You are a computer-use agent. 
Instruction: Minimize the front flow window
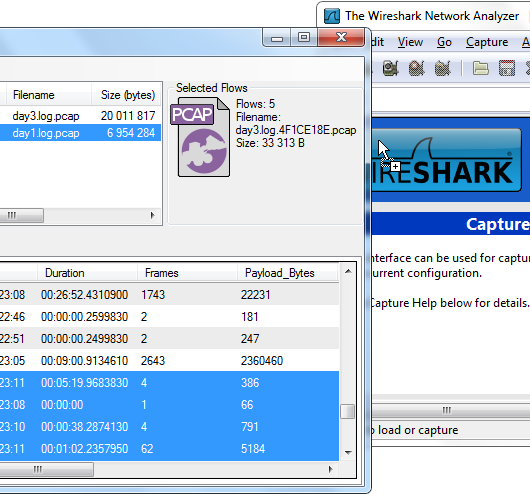(x=276, y=38)
